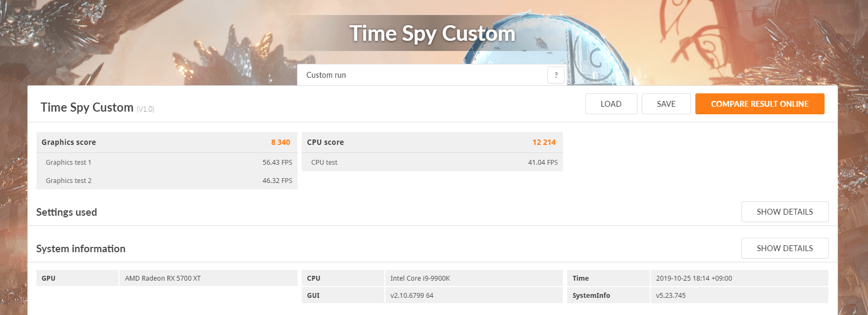
Task: Click the Settings used section heading
Action: click(66, 212)
